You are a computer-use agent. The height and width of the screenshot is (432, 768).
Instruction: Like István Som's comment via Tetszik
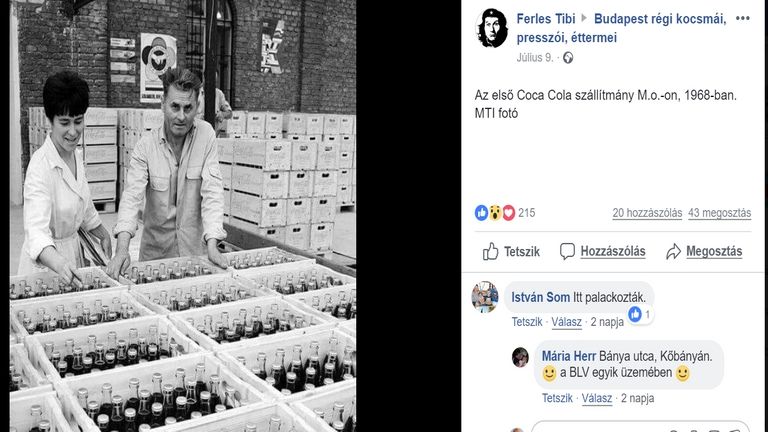click(527, 322)
